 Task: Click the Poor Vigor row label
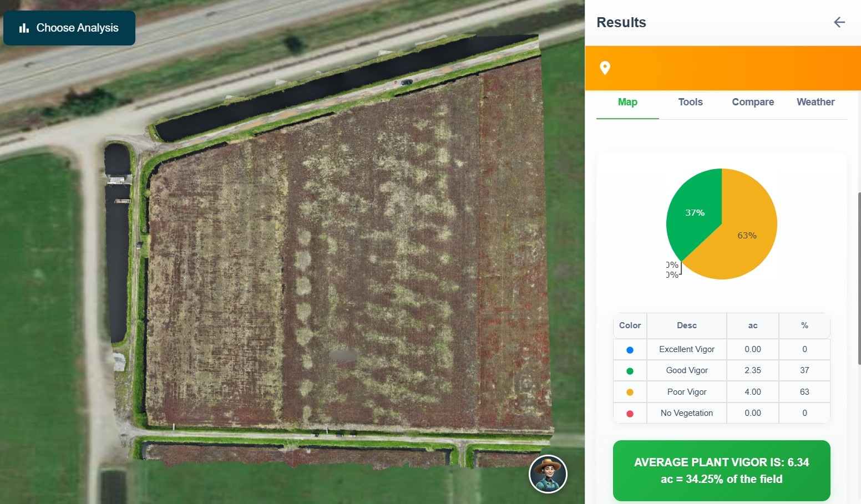[x=686, y=392]
